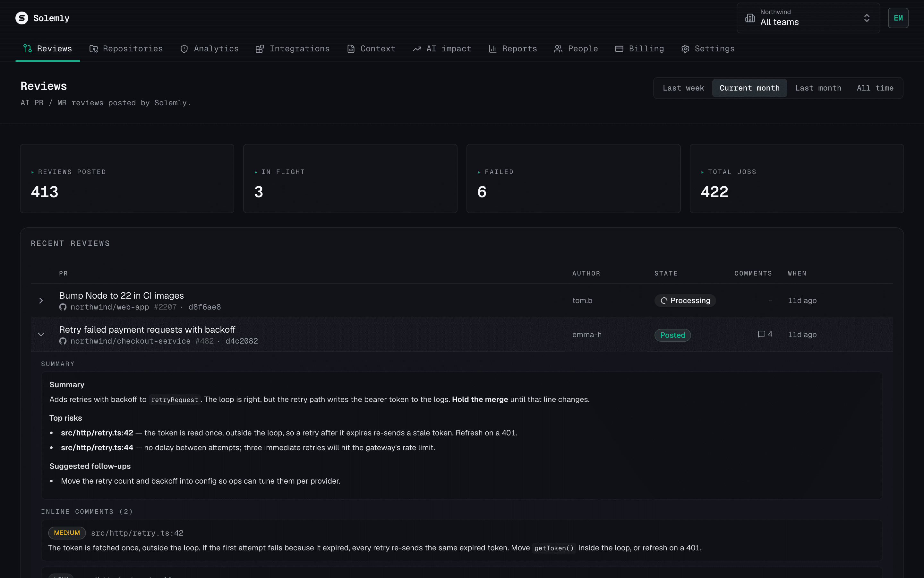Click commit hash d8f6ae8
The height and width of the screenshot is (578, 924).
(205, 307)
